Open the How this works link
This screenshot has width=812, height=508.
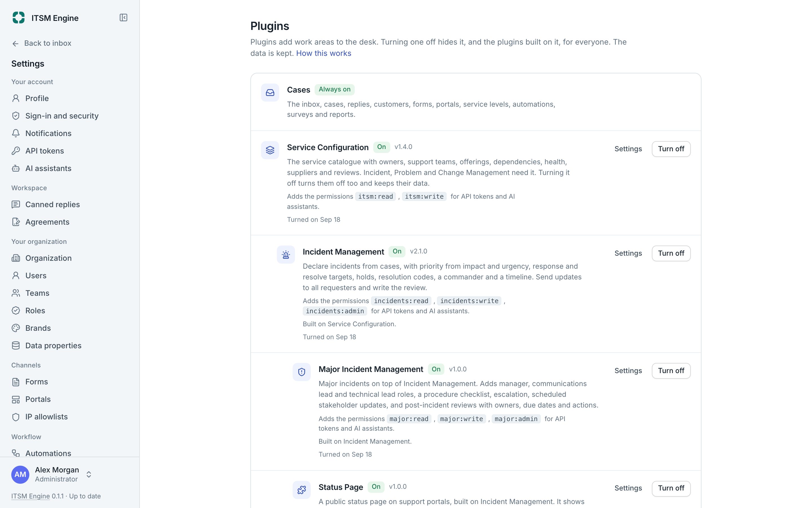pyautogui.click(x=323, y=53)
